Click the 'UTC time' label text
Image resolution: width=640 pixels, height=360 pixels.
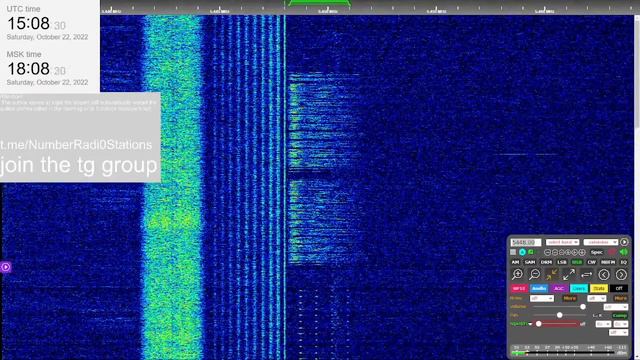[x=24, y=9]
